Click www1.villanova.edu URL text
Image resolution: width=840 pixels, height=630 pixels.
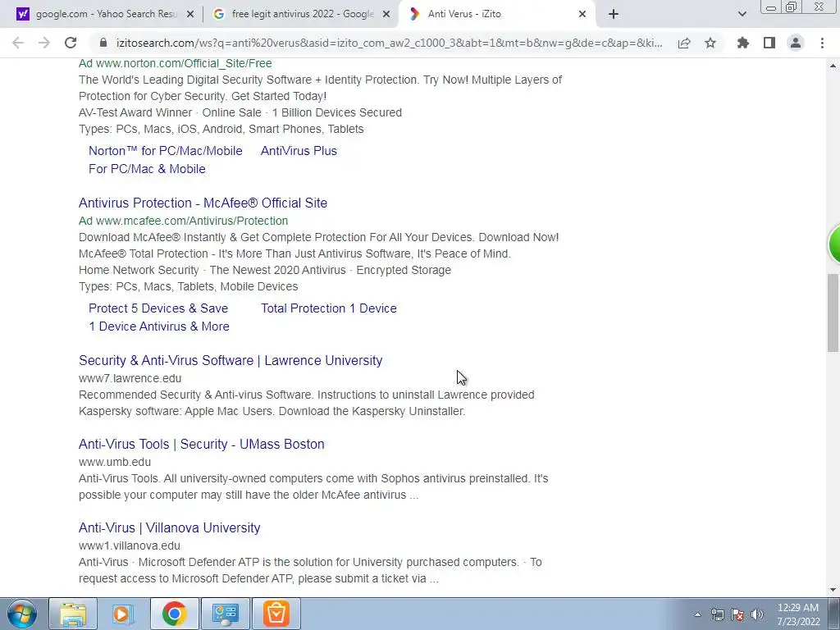[130, 546]
